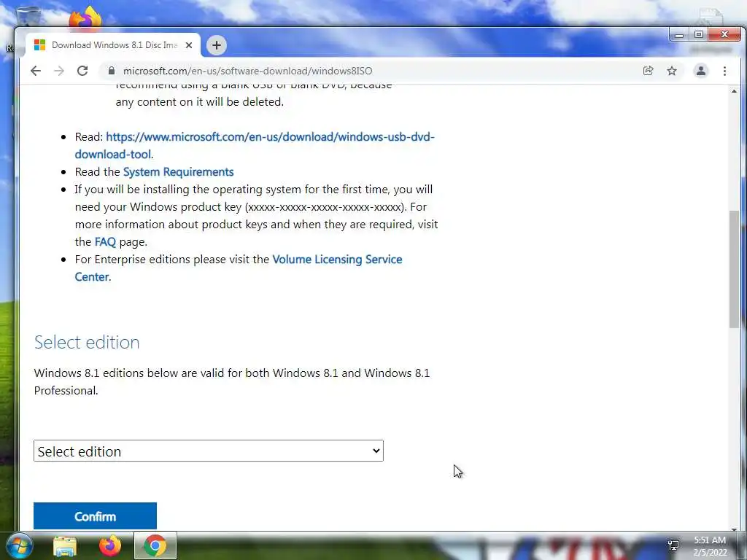Click the blue Confirm button
The image size is (747, 560).
pyautogui.click(x=95, y=516)
